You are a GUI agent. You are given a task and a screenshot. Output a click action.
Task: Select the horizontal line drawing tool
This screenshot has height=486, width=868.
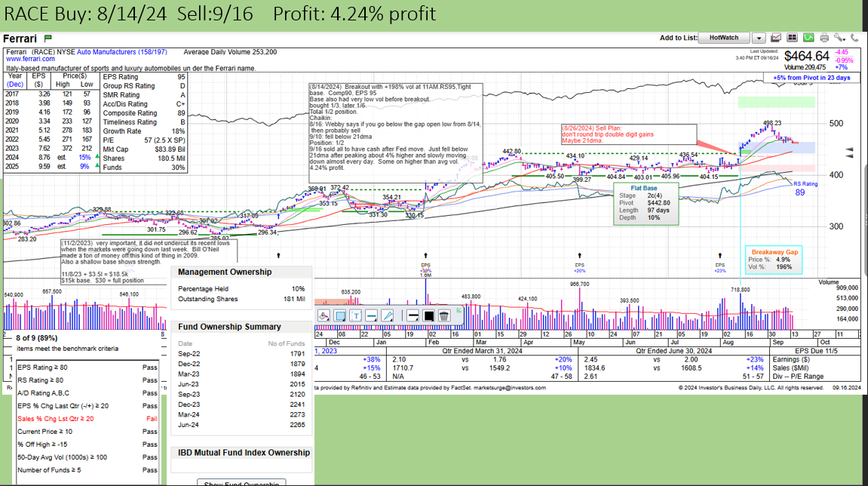(372, 316)
